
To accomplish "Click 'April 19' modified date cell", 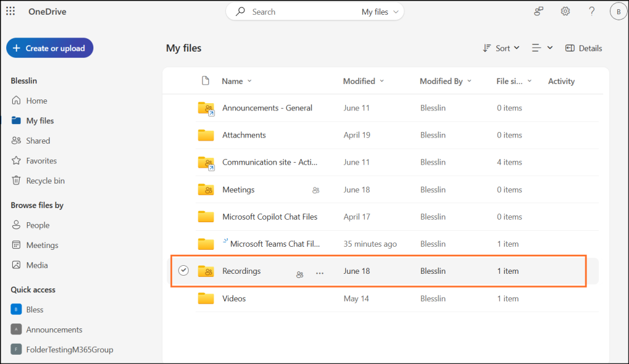I will (x=357, y=135).
